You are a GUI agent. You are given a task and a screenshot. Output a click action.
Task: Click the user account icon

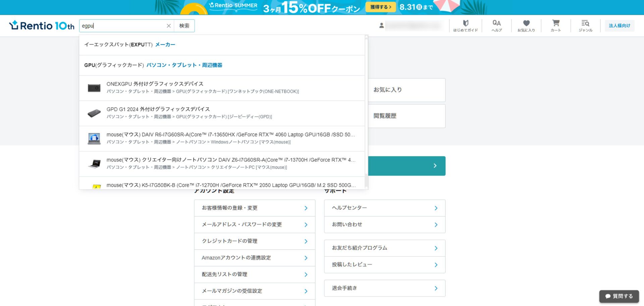(x=381, y=25)
